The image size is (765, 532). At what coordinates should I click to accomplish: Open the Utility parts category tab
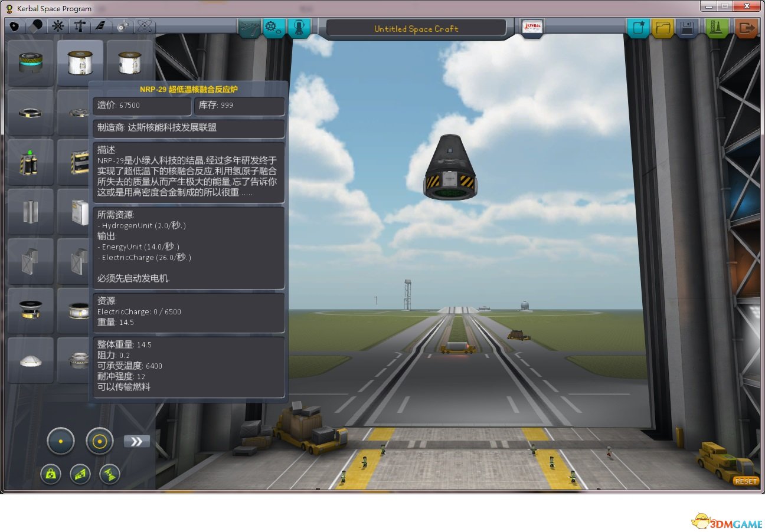click(x=123, y=27)
